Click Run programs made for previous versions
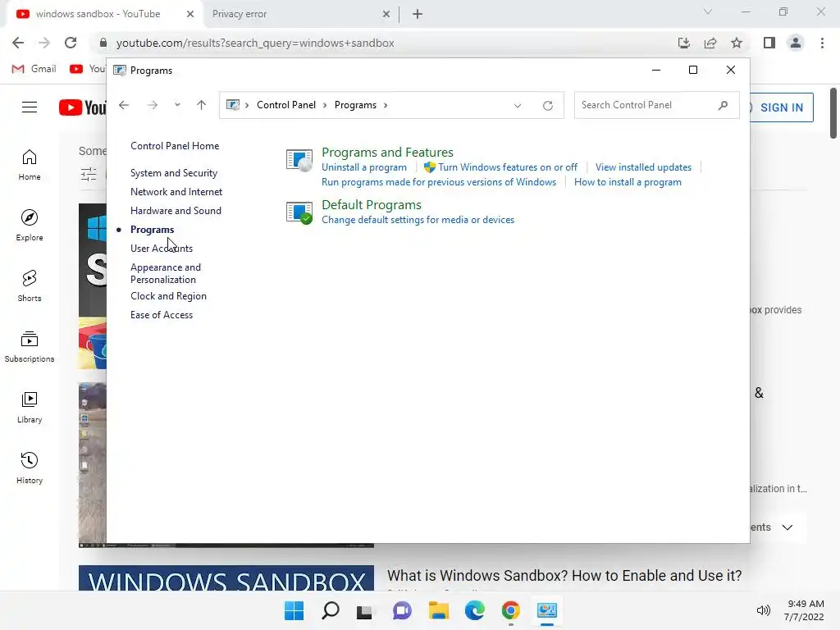 coord(439,182)
